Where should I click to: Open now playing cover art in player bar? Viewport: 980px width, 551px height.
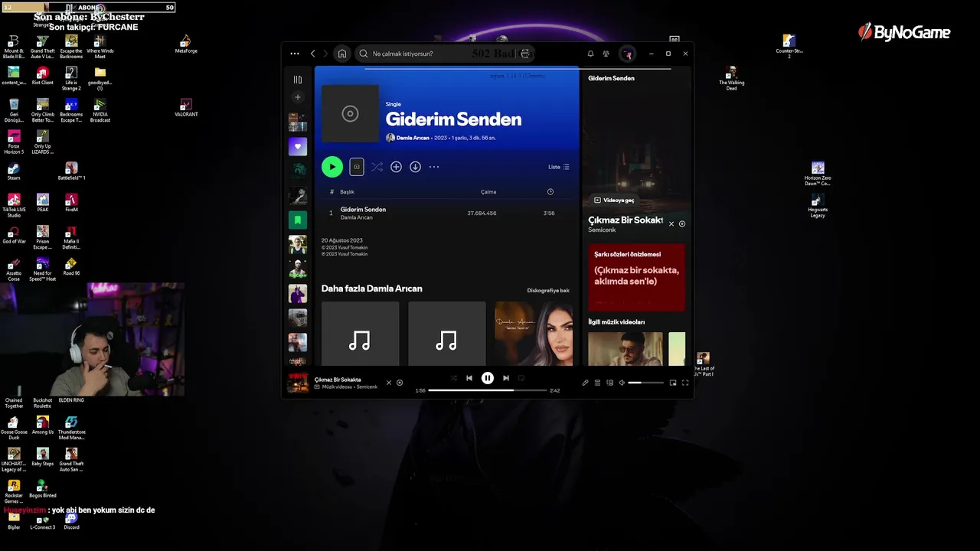click(x=298, y=383)
